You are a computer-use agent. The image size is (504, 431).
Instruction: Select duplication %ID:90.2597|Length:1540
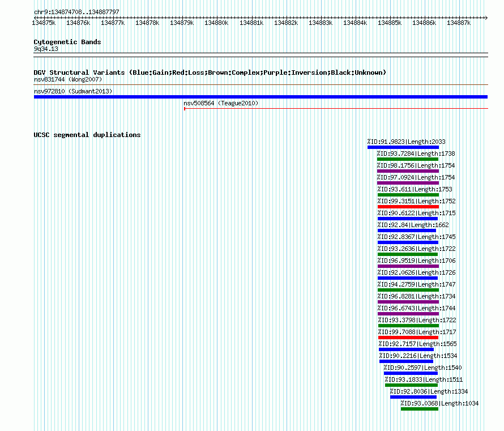pos(422,368)
